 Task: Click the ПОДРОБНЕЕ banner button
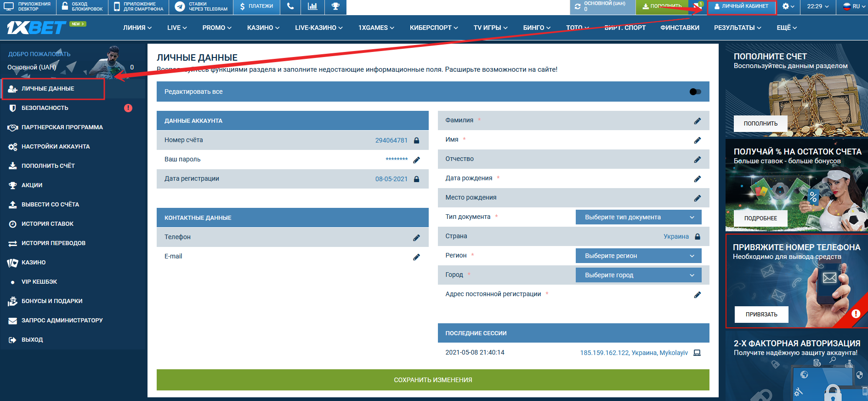coord(761,218)
